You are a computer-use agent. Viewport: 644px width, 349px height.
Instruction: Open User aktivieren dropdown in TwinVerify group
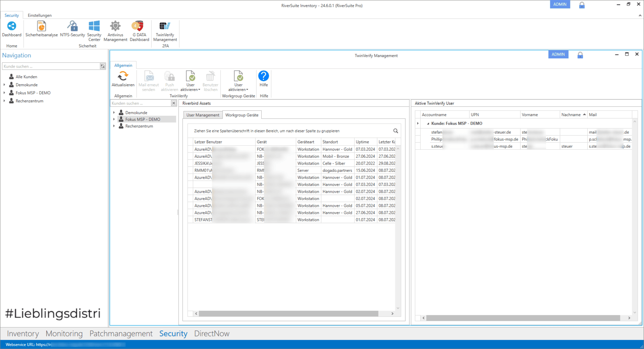point(190,81)
